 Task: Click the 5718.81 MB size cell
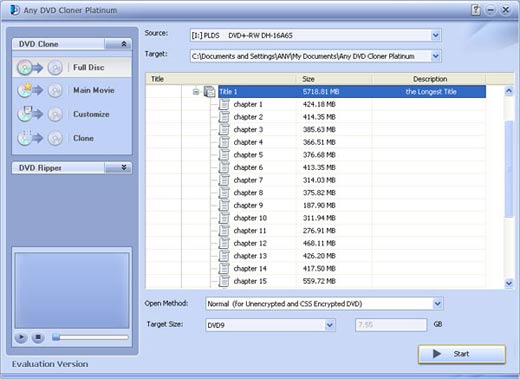coord(321,92)
